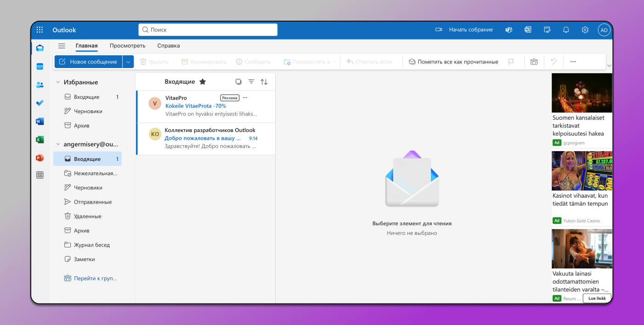Collapse the folder pane via the hamburger icon
This screenshot has width=644, height=325.
click(x=62, y=46)
